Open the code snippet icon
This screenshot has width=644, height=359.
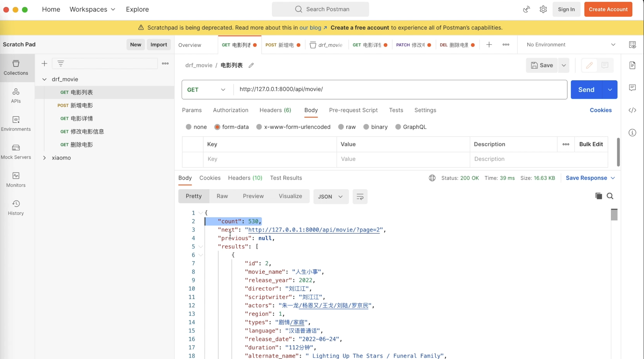click(x=632, y=110)
